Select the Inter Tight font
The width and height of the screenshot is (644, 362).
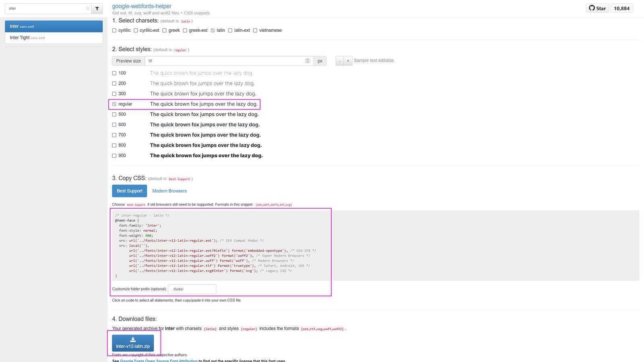click(54, 37)
